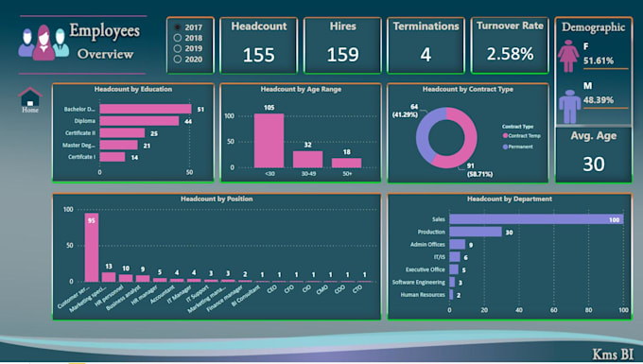Click the CEO label on position axis

pos(272,289)
